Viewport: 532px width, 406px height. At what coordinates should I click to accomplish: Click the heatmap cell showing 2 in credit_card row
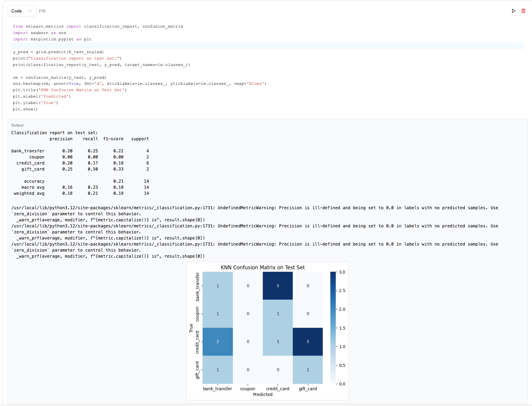pos(217,341)
